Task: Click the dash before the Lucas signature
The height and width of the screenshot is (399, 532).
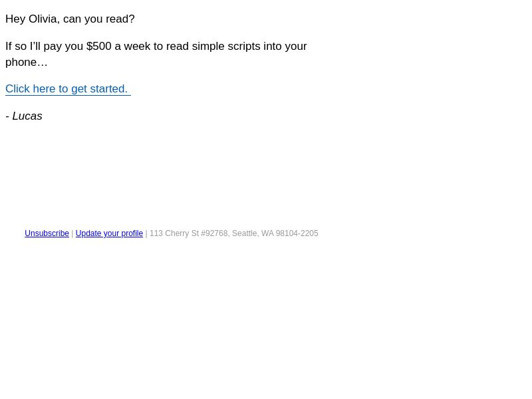Action: [x=7, y=116]
